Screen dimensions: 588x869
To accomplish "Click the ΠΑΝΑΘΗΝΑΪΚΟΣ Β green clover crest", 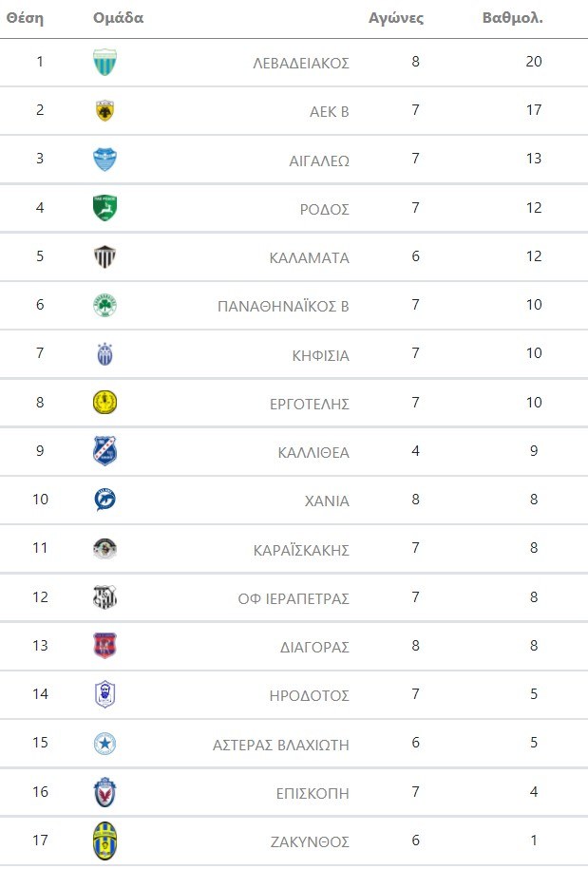I will 104,306.
